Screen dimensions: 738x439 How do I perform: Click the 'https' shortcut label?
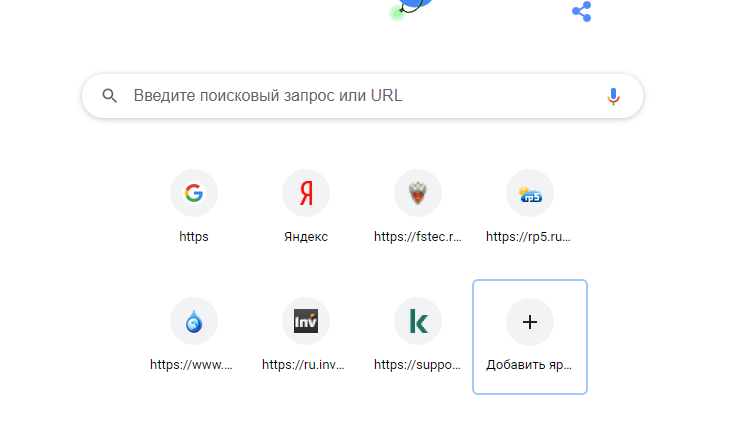194,237
